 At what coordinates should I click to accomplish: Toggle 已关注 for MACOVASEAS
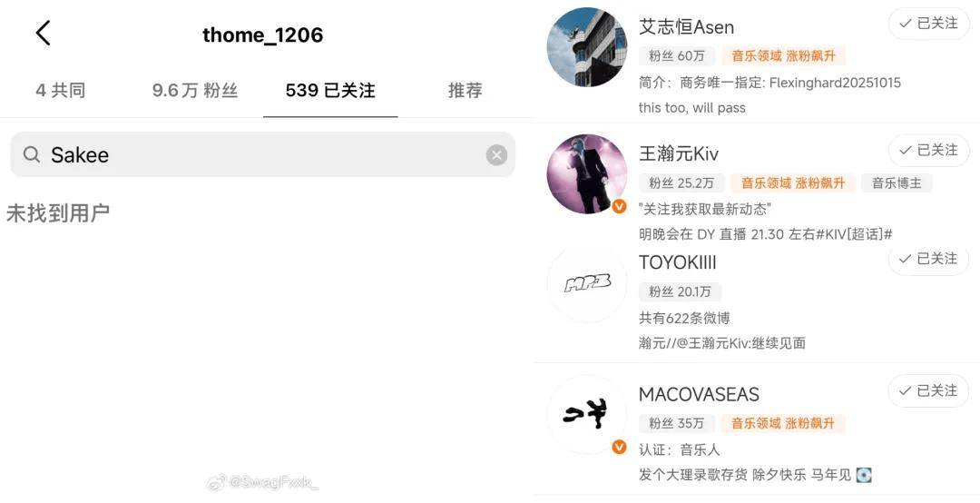928,391
